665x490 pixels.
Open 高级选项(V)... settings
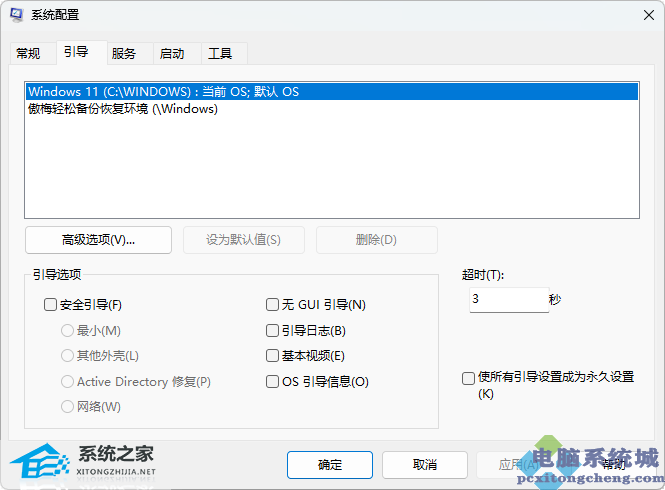point(98,240)
